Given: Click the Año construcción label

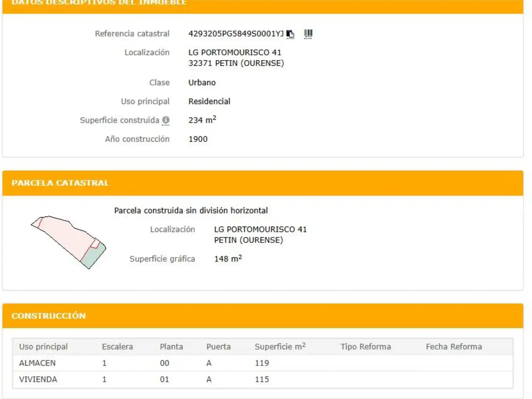Looking at the screenshot, I should coord(137,139).
